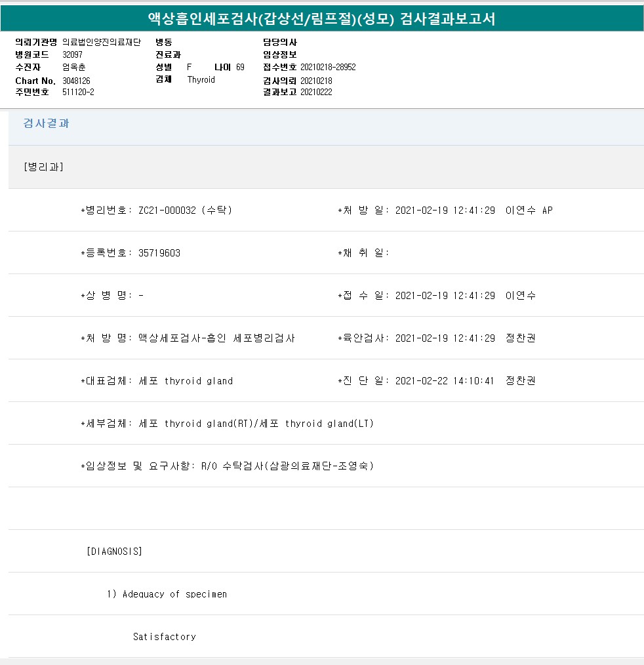
Task: Click the 임상정보 및 요구사항 line
Action: (228, 466)
